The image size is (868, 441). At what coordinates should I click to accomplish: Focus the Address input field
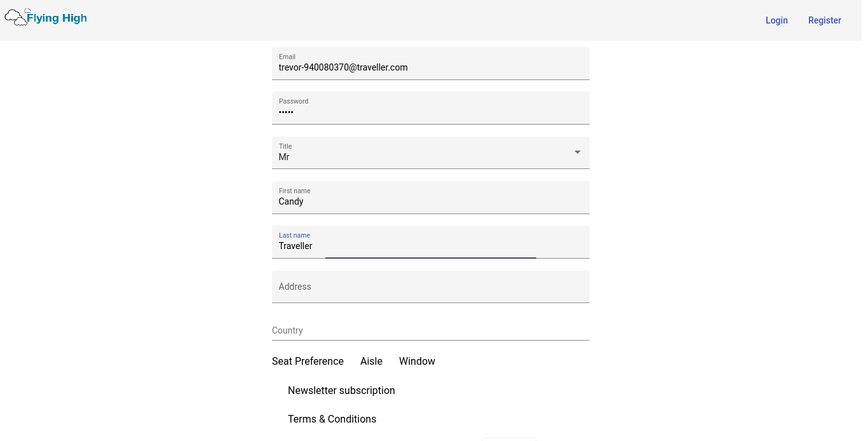click(430, 287)
